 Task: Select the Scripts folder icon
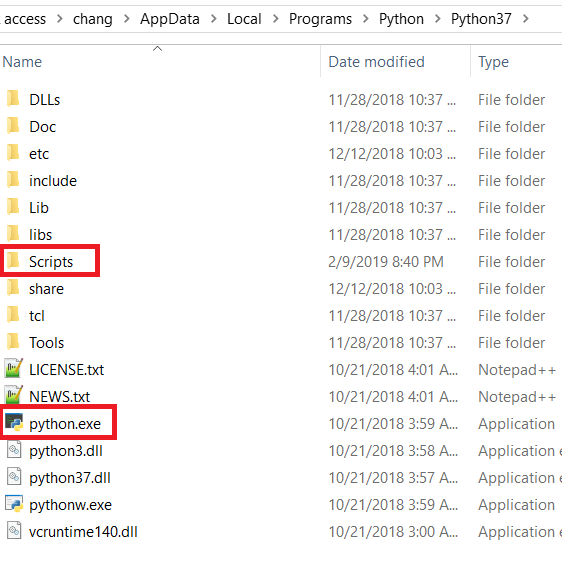13,261
